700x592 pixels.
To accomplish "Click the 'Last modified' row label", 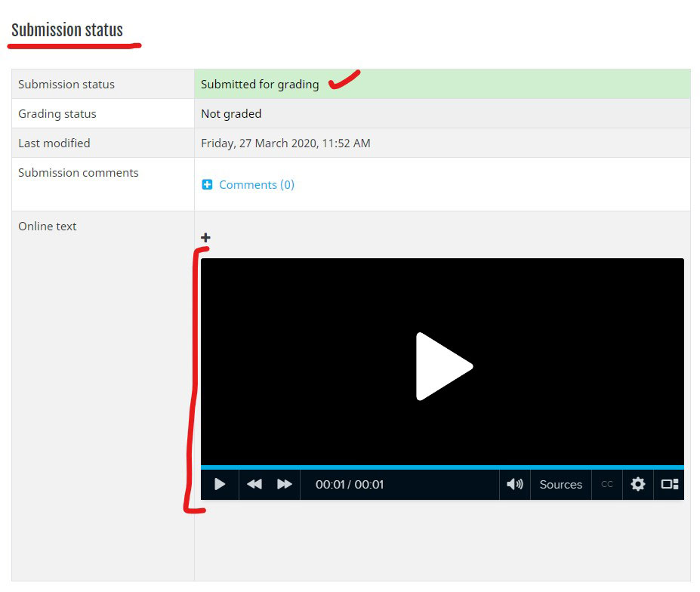I will click(x=54, y=143).
